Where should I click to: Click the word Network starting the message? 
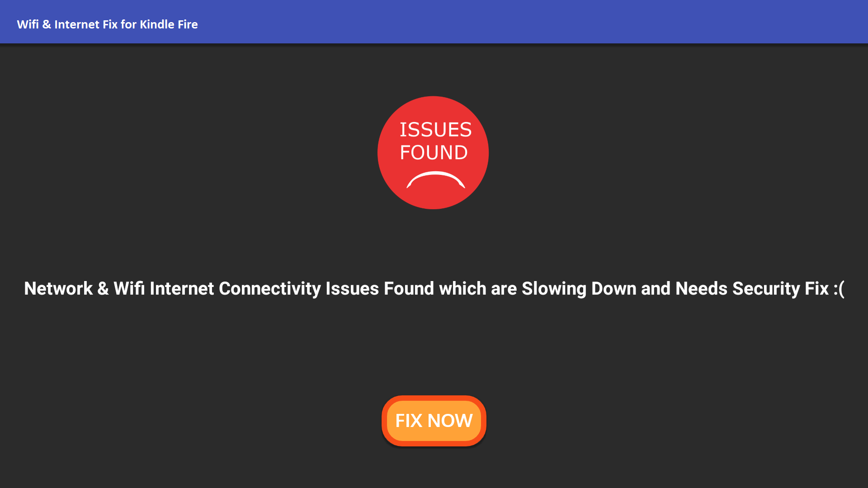click(x=58, y=288)
